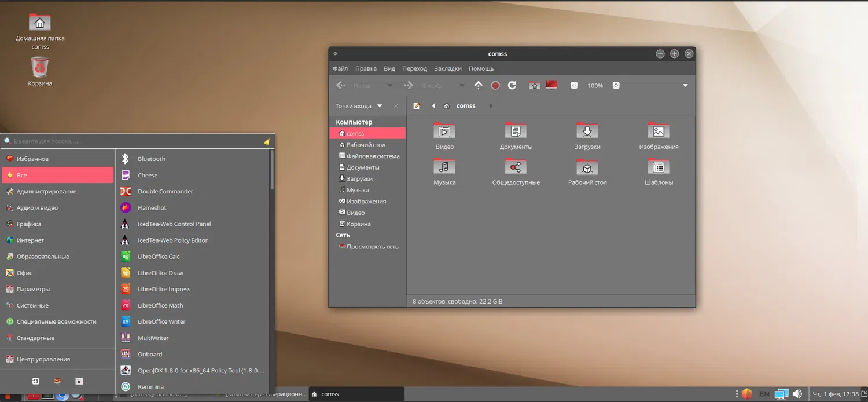Viewport: 868px width, 402px height.
Task: Close the sidebar with the small x
Action: (x=396, y=106)
